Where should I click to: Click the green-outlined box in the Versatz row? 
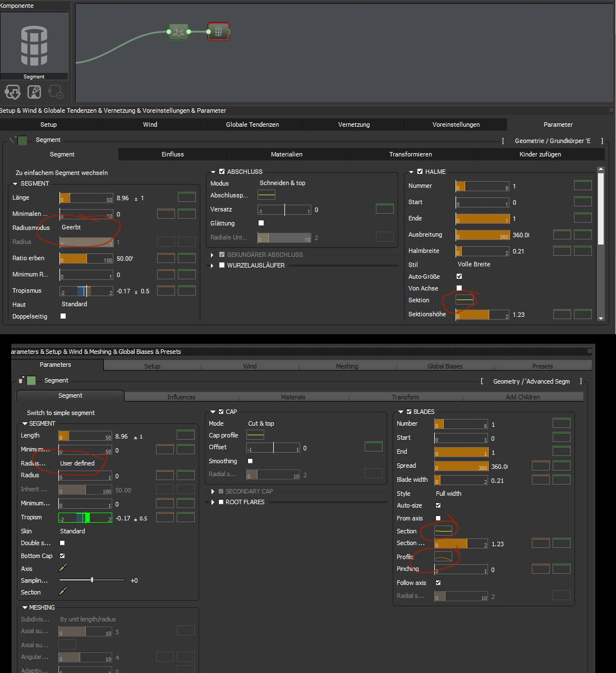(385, 209)
